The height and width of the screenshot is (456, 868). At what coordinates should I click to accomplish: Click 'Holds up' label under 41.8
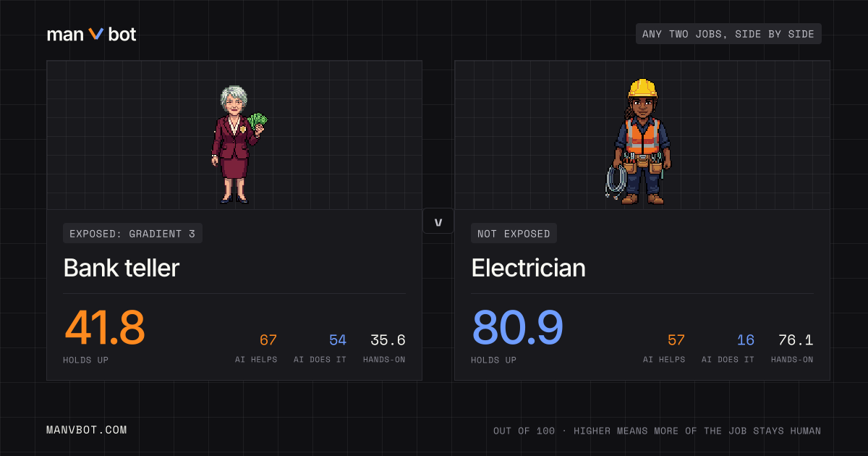(87, 360)
